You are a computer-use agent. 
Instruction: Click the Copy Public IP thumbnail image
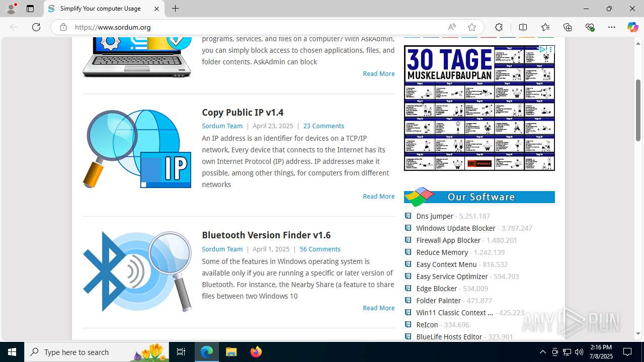(137, 149)
